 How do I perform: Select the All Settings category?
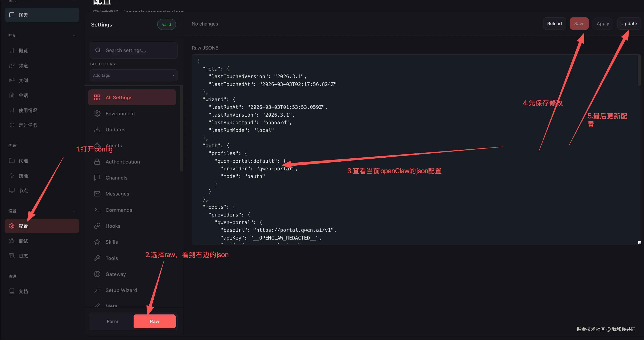132,98
